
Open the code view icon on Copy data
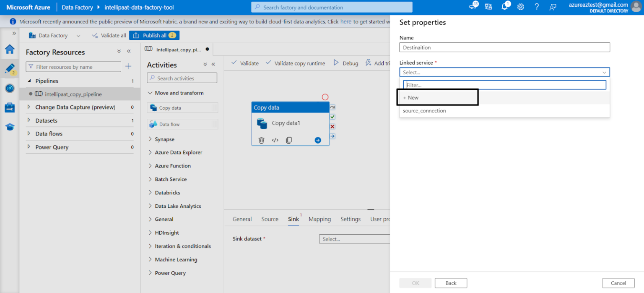pos(275,140)
